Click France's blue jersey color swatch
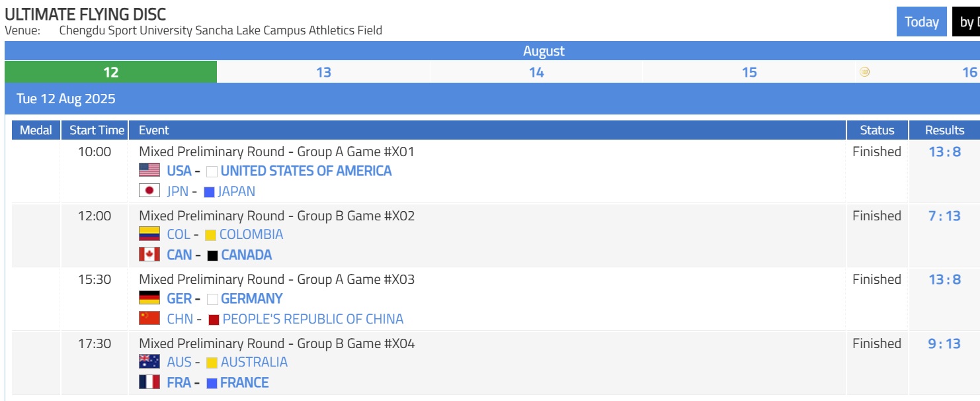Screen dimensions: 980x401 pos(212,383)
